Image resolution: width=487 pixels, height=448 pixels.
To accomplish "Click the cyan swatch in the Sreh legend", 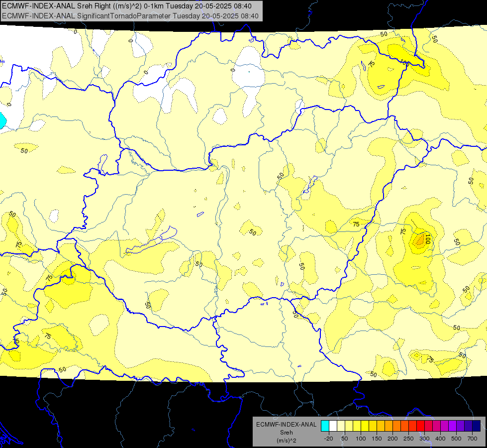I will point(325,426).
